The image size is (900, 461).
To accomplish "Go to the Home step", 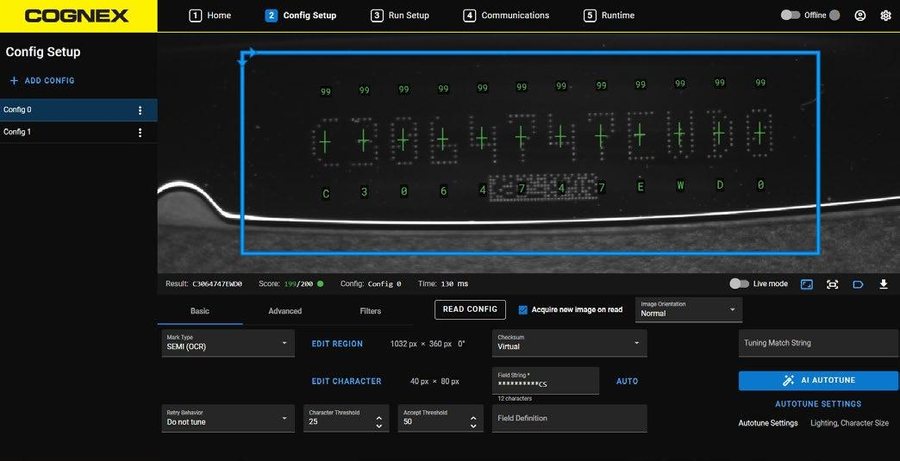I will [x=210, y=16].
